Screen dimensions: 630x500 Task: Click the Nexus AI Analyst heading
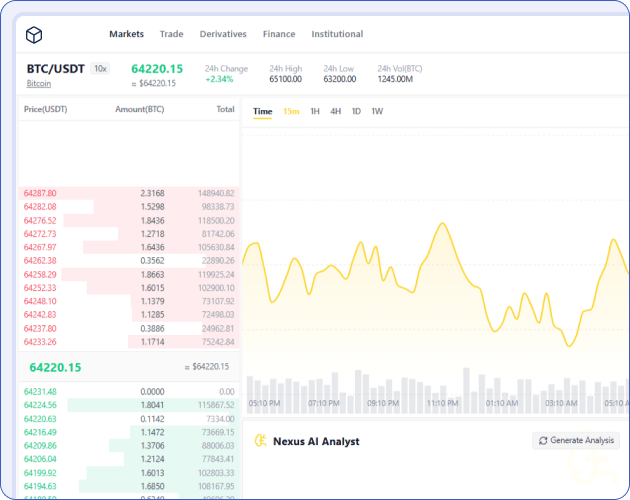click(x=316, y=441)
